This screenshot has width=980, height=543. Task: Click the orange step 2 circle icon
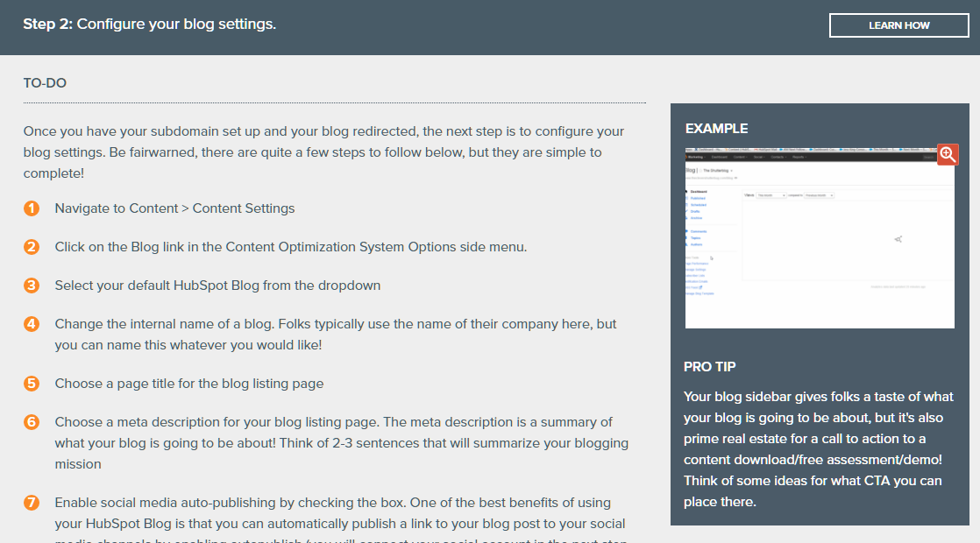[32, 247]
